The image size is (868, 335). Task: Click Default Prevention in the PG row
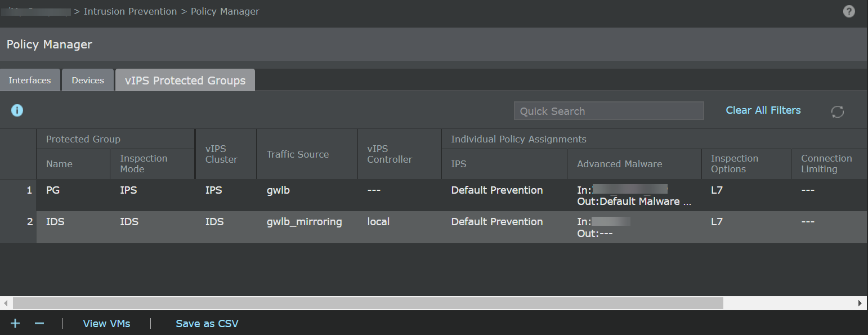pos(497,190)
